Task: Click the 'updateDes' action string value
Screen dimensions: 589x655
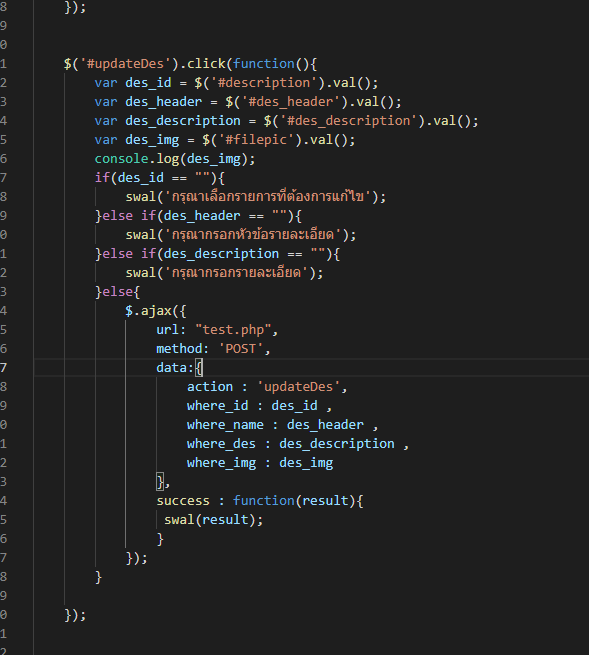Action: click(298, 387)
